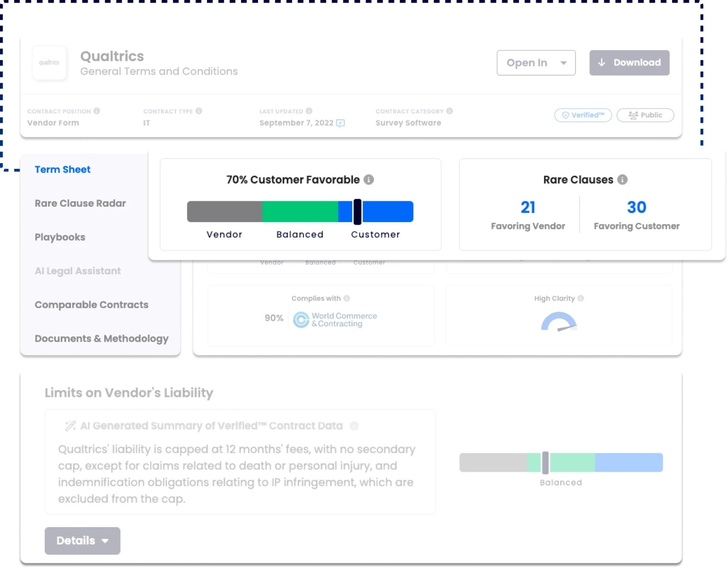Click 'General Terms and Conditions' subtitle

tap(159, 71)
